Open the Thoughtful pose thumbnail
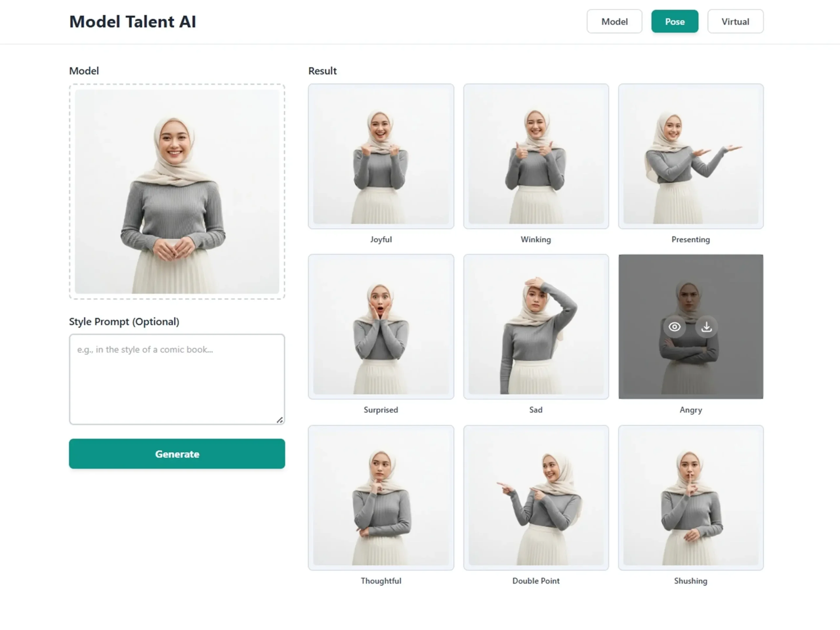Screen dimensions: 840x630 pos(381,497)
